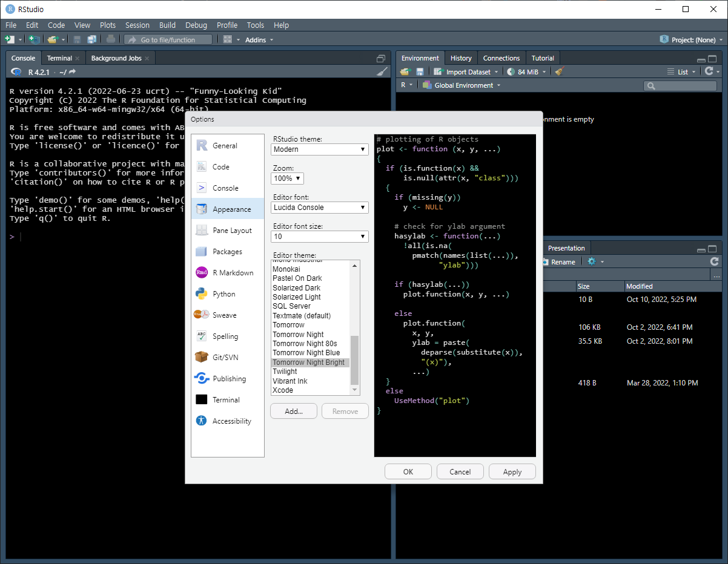Click the Open file folder icon in main toolbar
728x564 pixels.
(x=52, y=39)
